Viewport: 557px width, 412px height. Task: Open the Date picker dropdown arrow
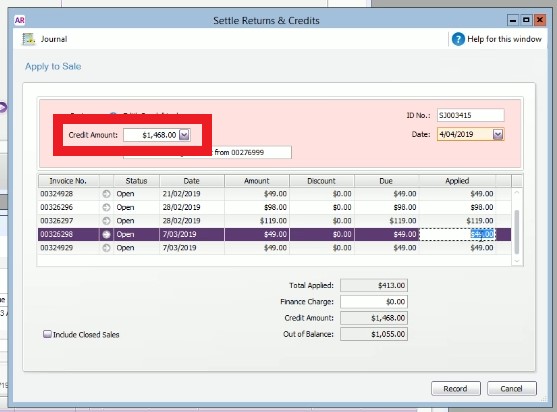pos(498,134)
